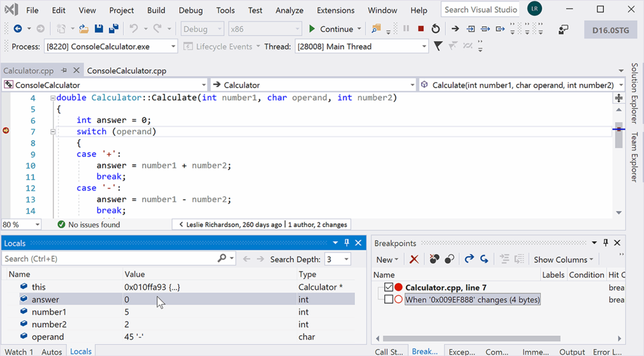Click Show Next Statement arrow icon
The image size is (644, 356).
(x=455, y=29)
